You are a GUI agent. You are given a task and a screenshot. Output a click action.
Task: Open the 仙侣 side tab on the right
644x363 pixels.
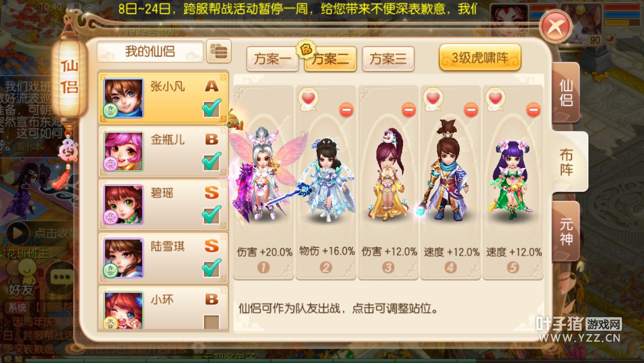(x=566, y=93)
